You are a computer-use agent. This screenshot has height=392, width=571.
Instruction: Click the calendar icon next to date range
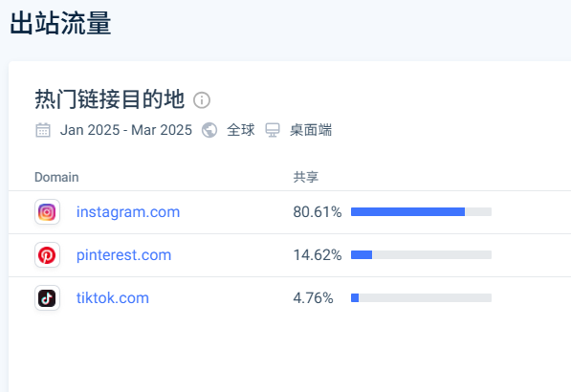coord(43,130)
